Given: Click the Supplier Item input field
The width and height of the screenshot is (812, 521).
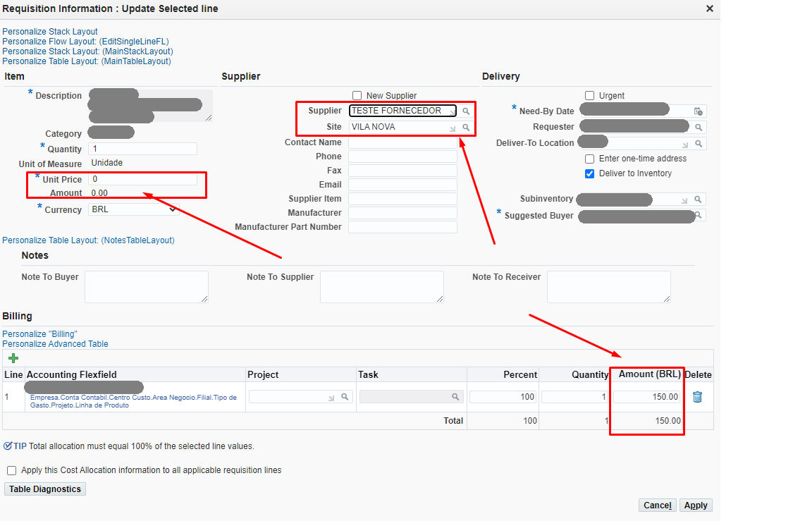Looking at the screenshot, I should (402, 198).
